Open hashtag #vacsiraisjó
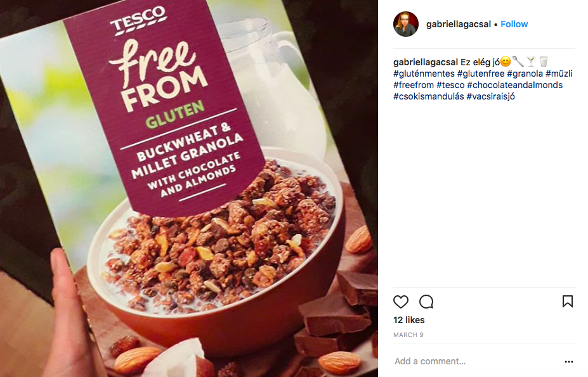This screenshot has height=377, width=588. [x=490, y=96]
